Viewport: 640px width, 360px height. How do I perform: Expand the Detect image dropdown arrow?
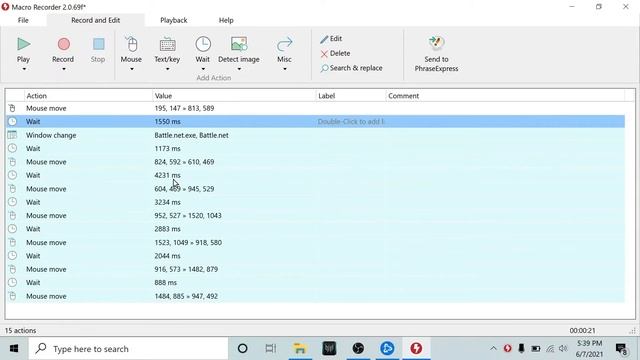(239, 69)
